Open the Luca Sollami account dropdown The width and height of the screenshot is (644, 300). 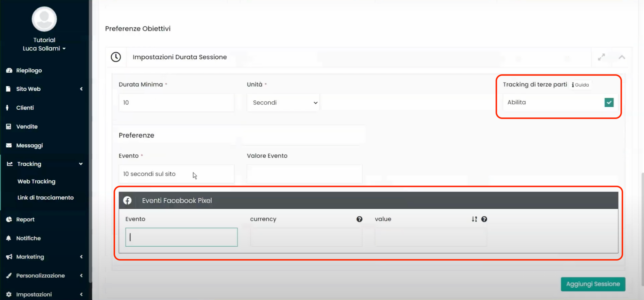coord(44,48)
